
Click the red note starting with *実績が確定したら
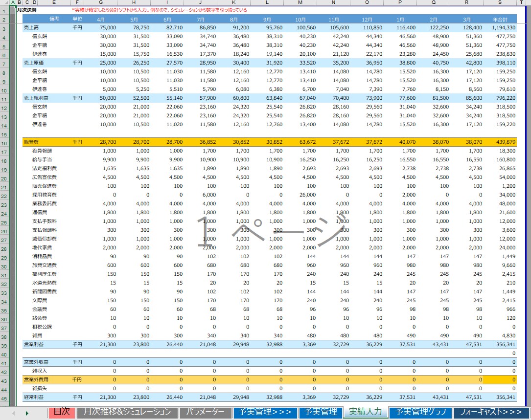point(160,10)
